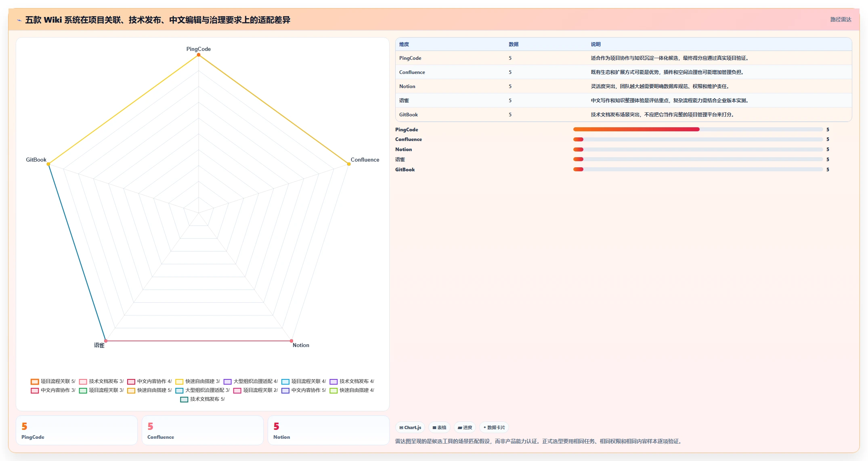Toggle the legend entry 项目流程关联 5/
Screen dimensions: 868x461
[53, 381]
